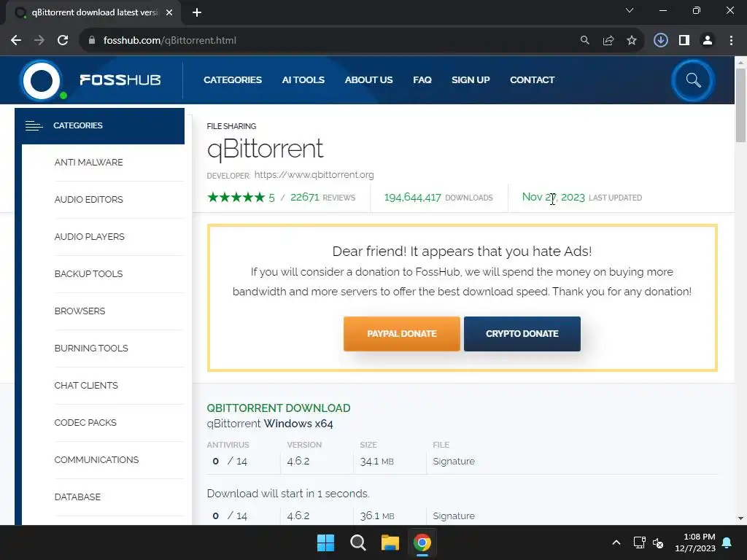Image resolution: width=747 pixels, height=560 pixels.
Task: Click the browser forward arrow
Action: coord(39,41)
